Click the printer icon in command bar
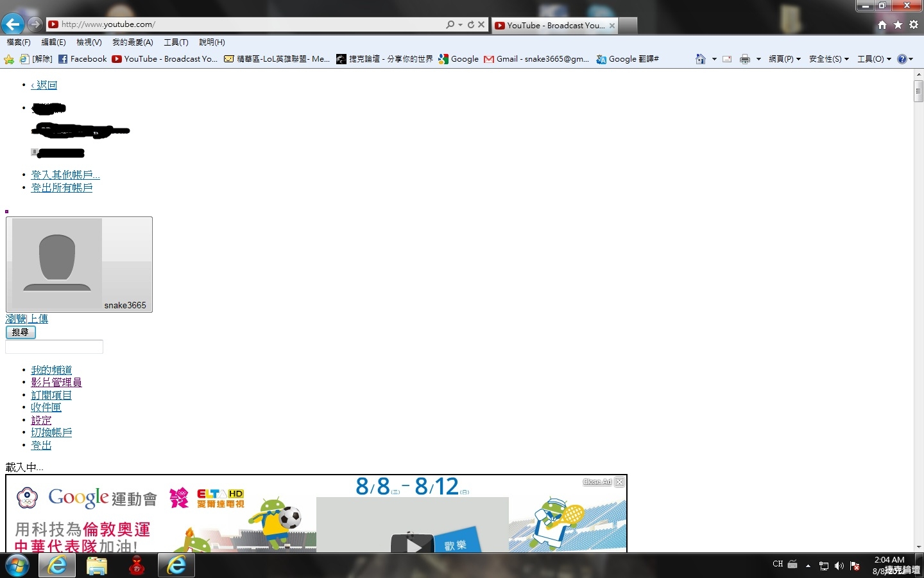924x578 pixels. 744,59
